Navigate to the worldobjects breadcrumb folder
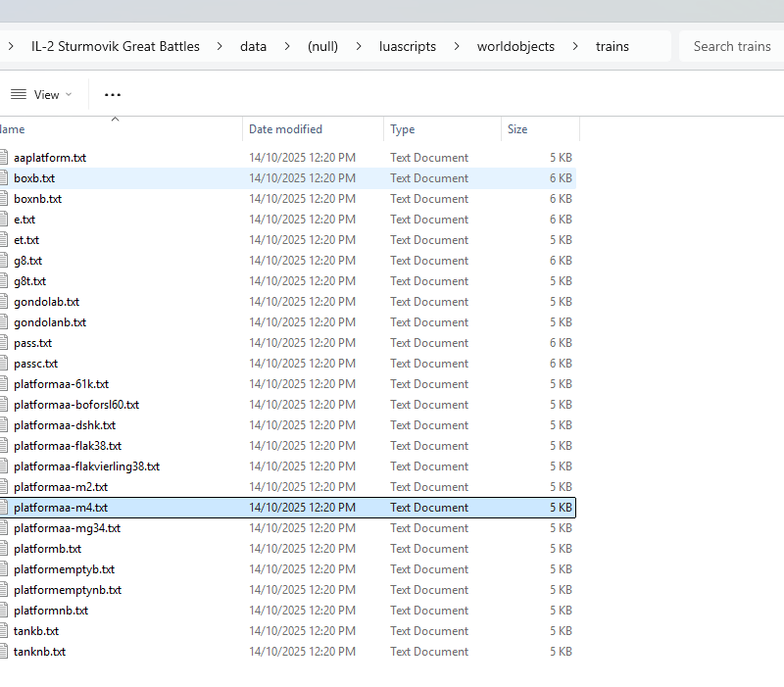784x687 pixels. 515,46
